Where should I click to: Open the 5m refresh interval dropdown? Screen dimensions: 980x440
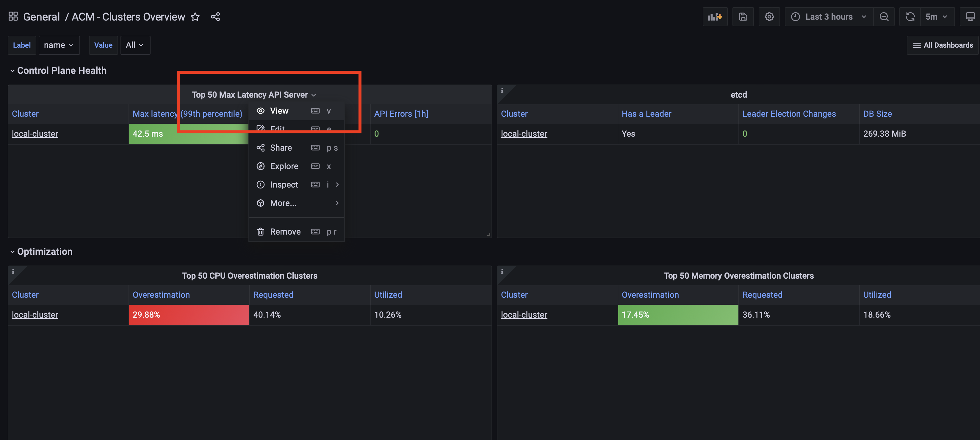(x=937, y=17)
